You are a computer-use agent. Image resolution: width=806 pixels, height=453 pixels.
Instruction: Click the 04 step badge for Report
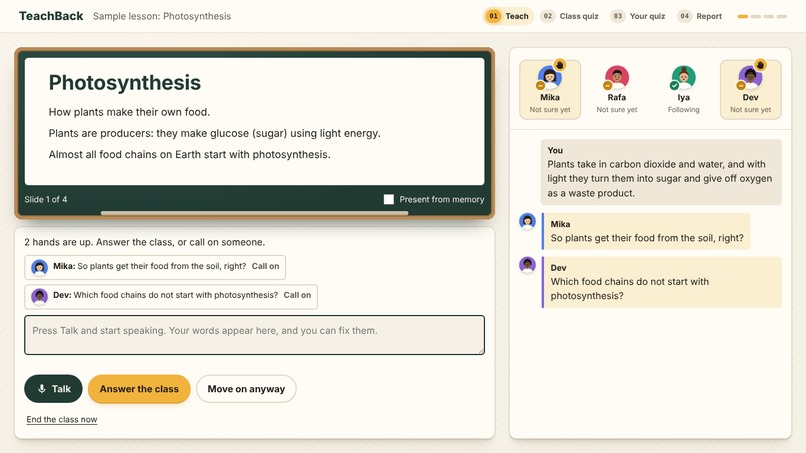(x=685, y=16)
